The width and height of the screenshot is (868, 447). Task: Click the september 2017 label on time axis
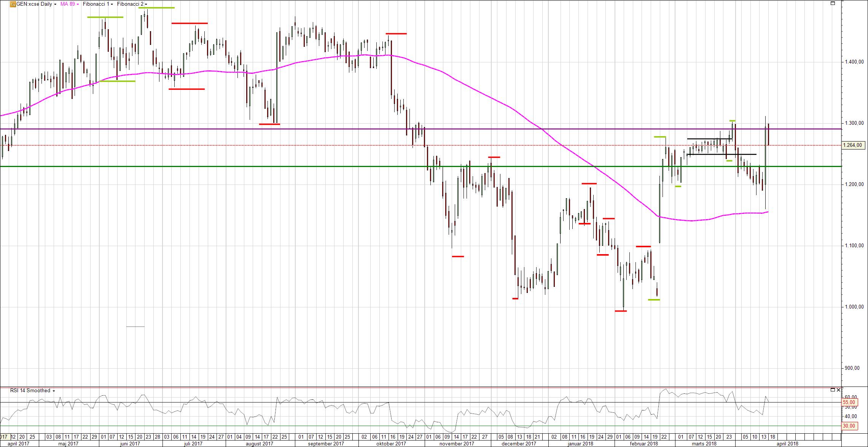[x=326, y=444]
